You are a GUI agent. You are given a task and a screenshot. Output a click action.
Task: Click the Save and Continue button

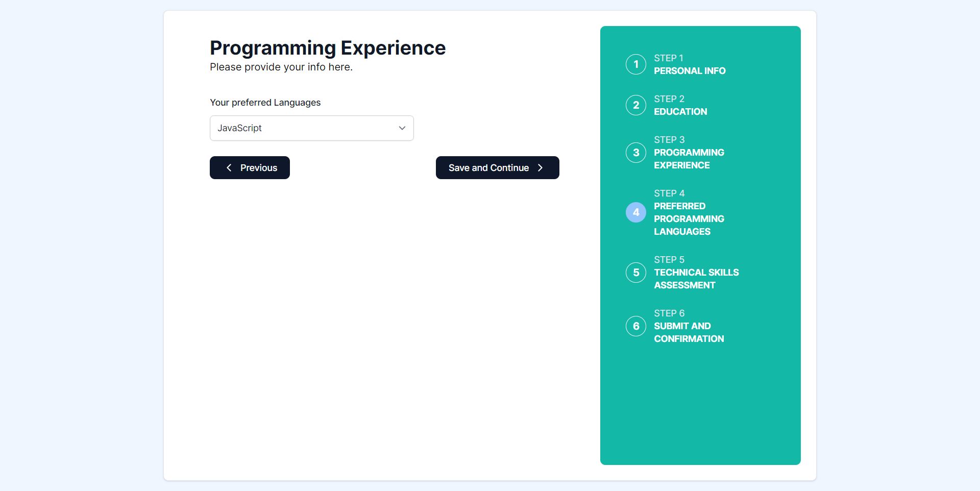497,167
